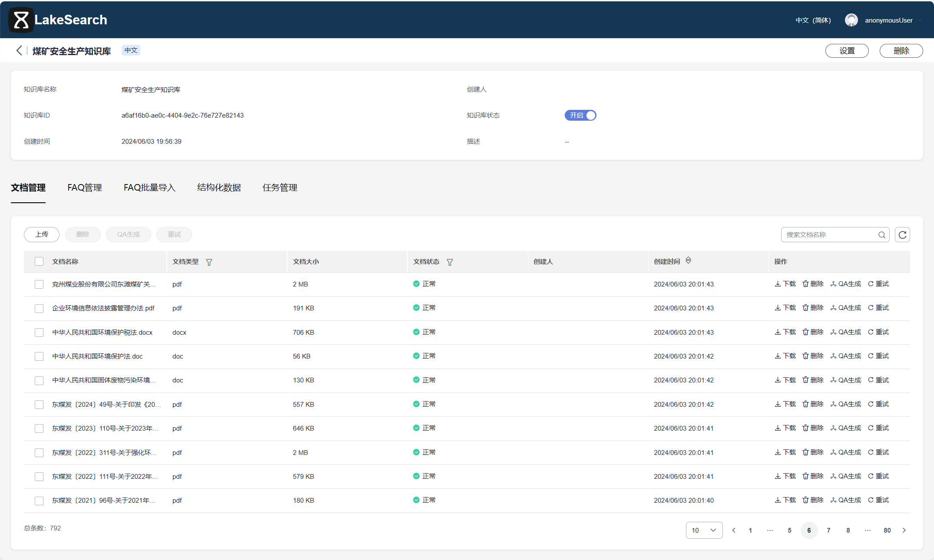Click the 上传 button to upload documents
The image size is (934, 560).
[x=41, y=234]
